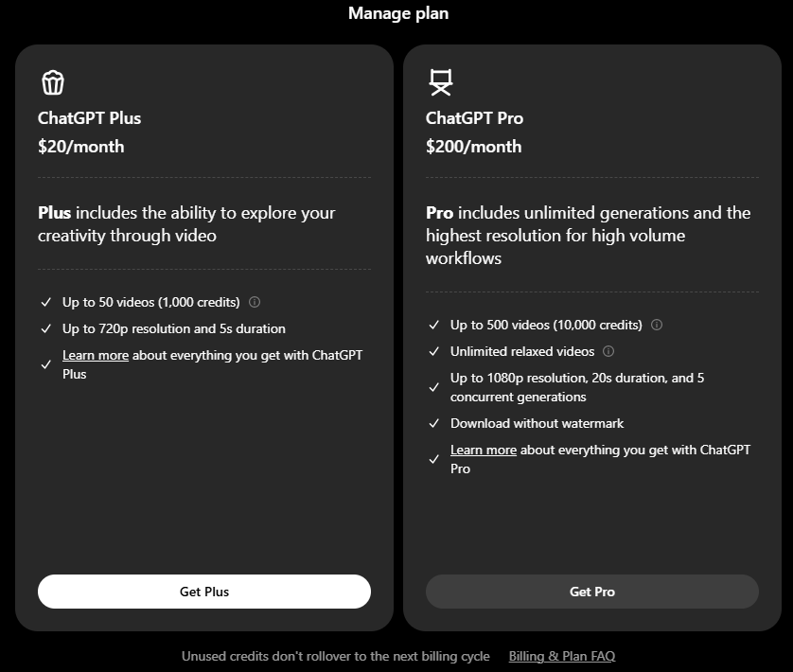Show info about Unlimited relaxed videos

[x=608, y=351]
